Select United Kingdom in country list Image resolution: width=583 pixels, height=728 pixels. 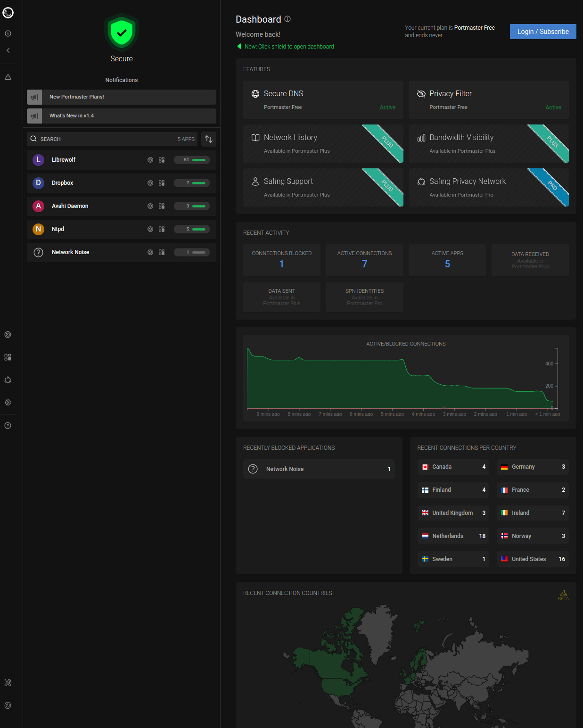tap(453, 513)
